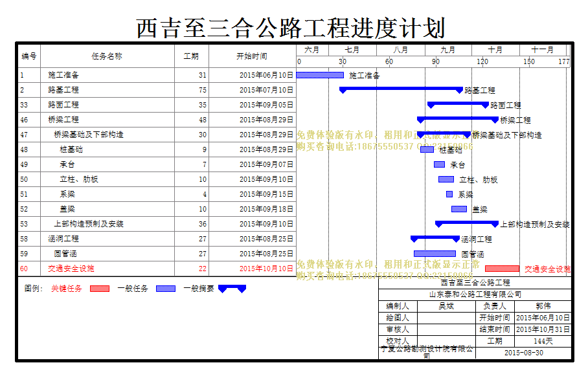Click row number 33 in 编号 column

click(24, 105)
